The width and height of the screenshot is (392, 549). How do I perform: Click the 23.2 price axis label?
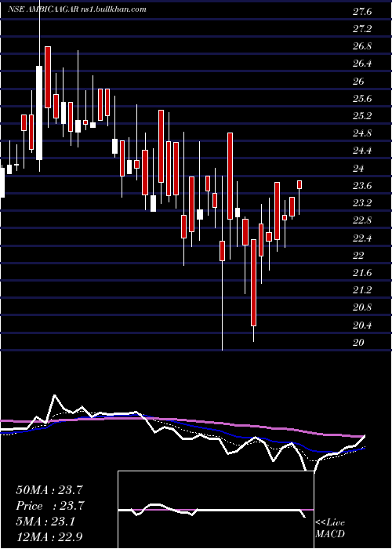[x=362, y=203]
